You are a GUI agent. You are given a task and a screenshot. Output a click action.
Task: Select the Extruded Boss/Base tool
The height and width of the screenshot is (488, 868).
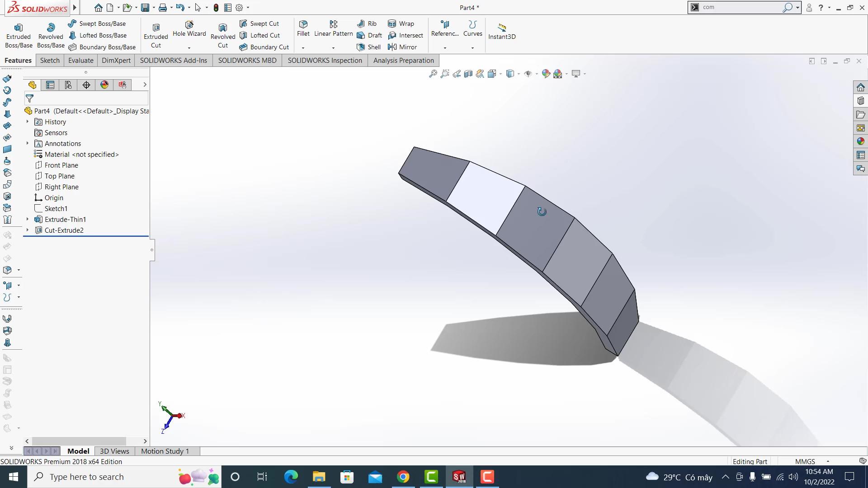click(19, 35)
